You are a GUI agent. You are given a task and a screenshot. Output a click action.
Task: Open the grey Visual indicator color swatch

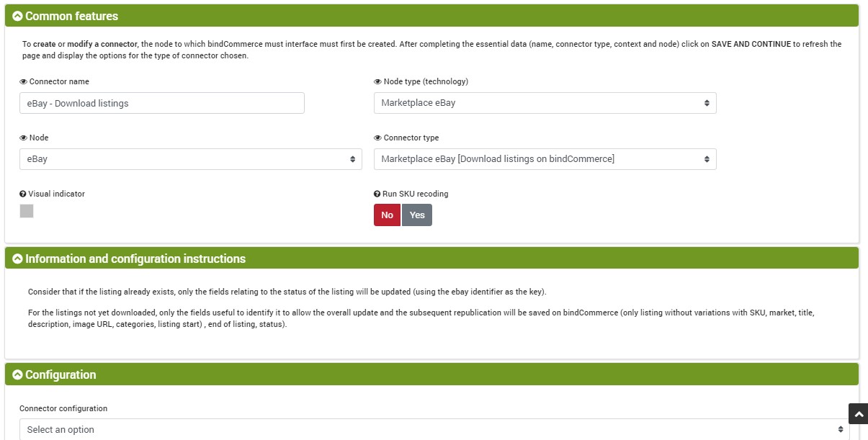pyautogui.click(x=27, y=211)
